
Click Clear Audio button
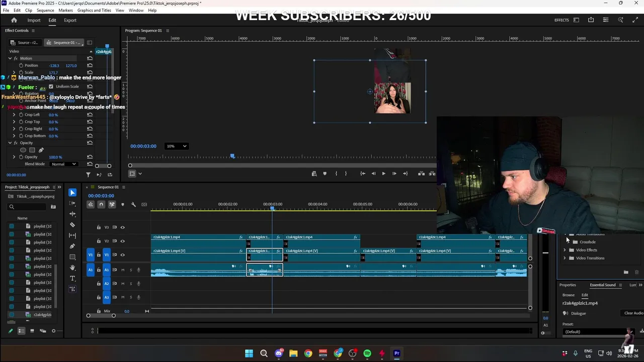[x=633, y=313]
